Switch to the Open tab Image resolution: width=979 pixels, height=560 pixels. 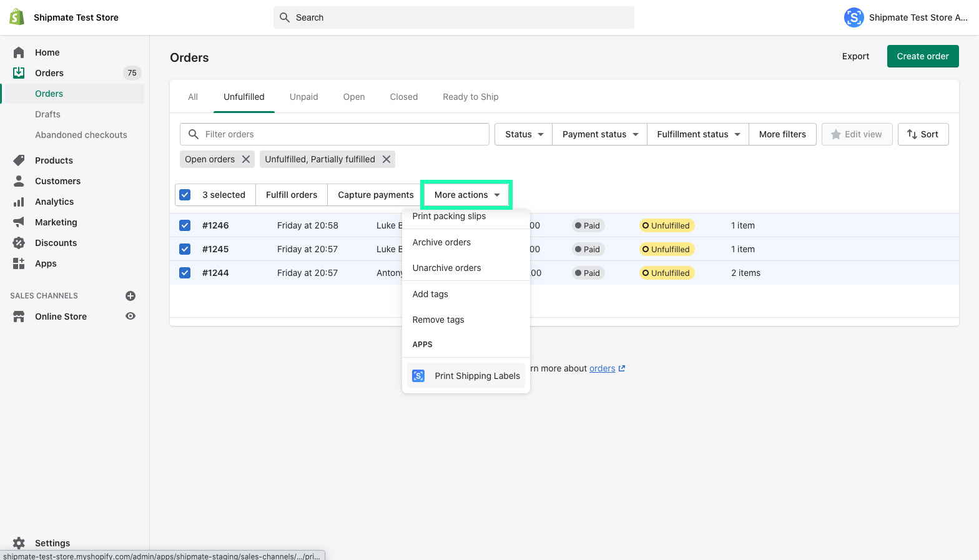tap(354, 97)
